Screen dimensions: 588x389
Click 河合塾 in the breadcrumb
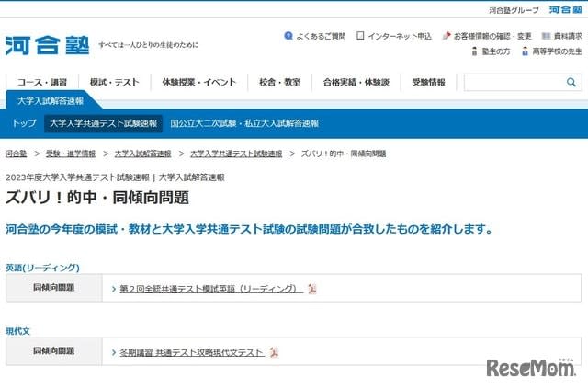(17, 154)
